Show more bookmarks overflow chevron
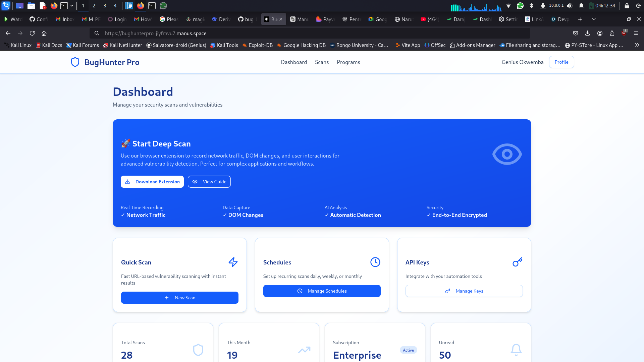This screenshot has height=362, width=644. [x=637, y=45]
